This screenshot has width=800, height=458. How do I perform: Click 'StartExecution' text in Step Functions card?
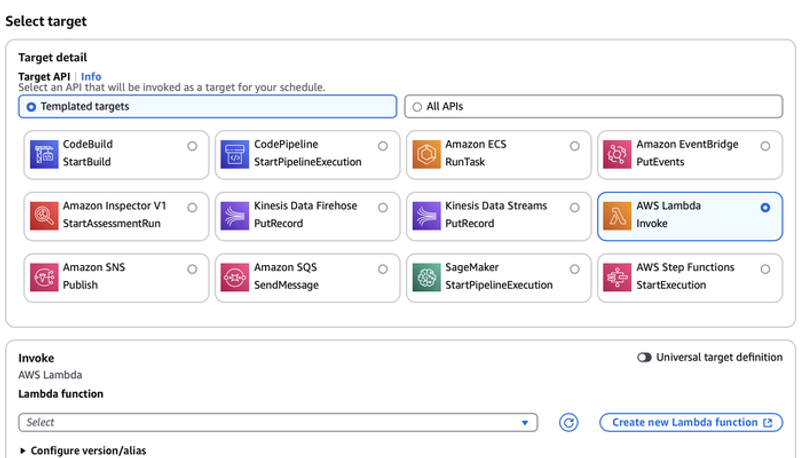click(671, 285)
